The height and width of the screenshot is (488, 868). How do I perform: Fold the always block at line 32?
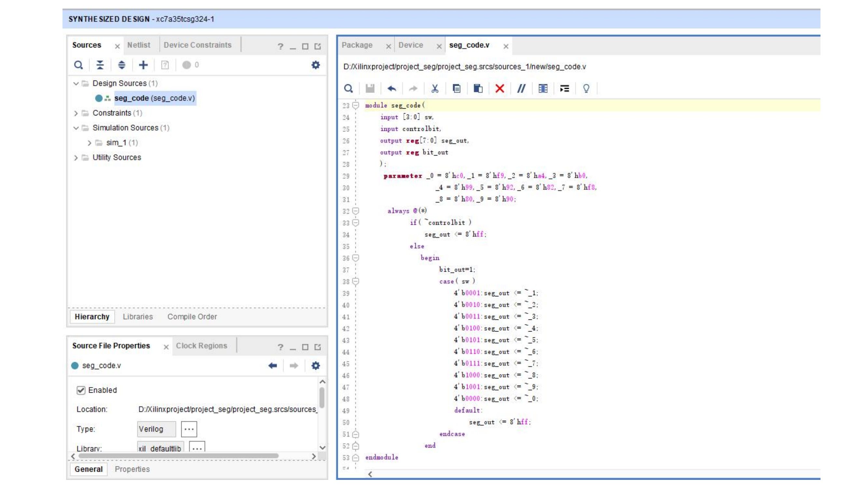point(355,211)
